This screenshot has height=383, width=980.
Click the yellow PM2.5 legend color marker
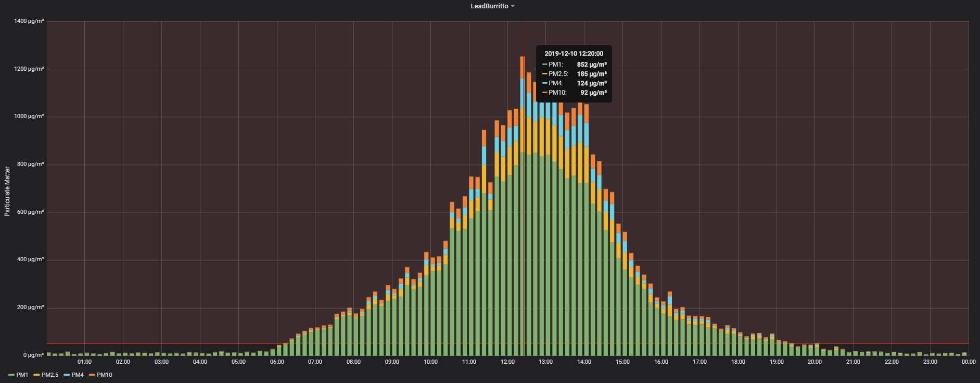[37, 375]
